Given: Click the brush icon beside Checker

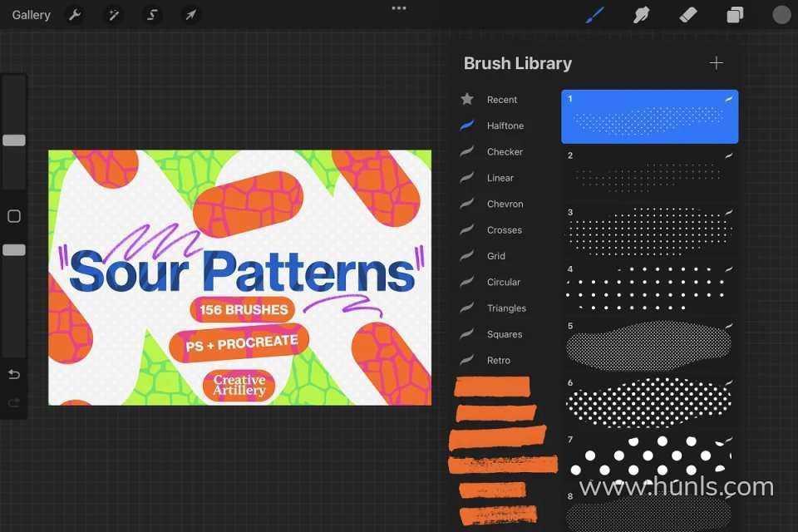Looking at the screenshot, I should coord(466,151).
